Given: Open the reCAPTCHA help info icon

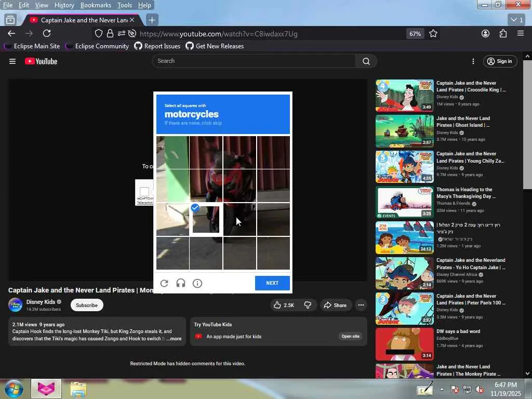Looking at the screenshot, I should tap(197, 283).
